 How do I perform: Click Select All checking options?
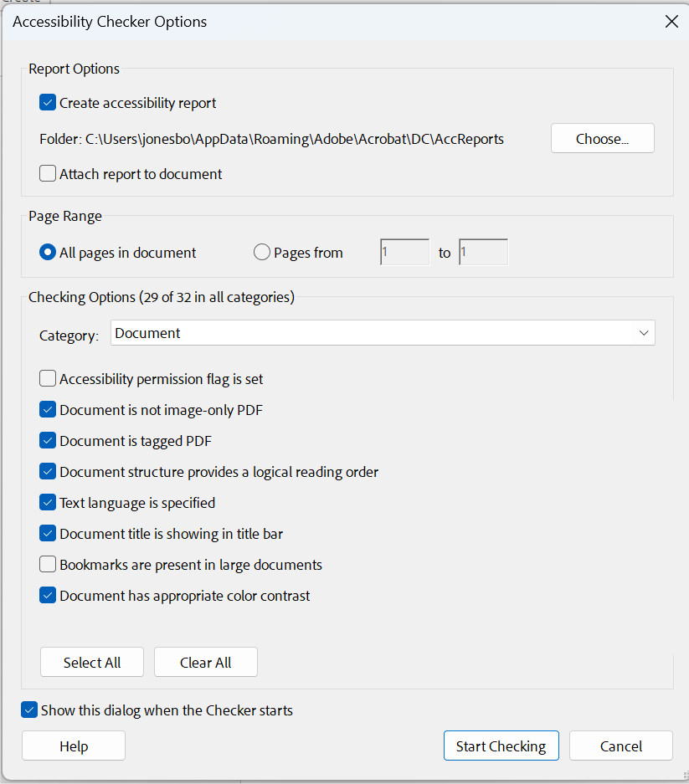point(91,662)
